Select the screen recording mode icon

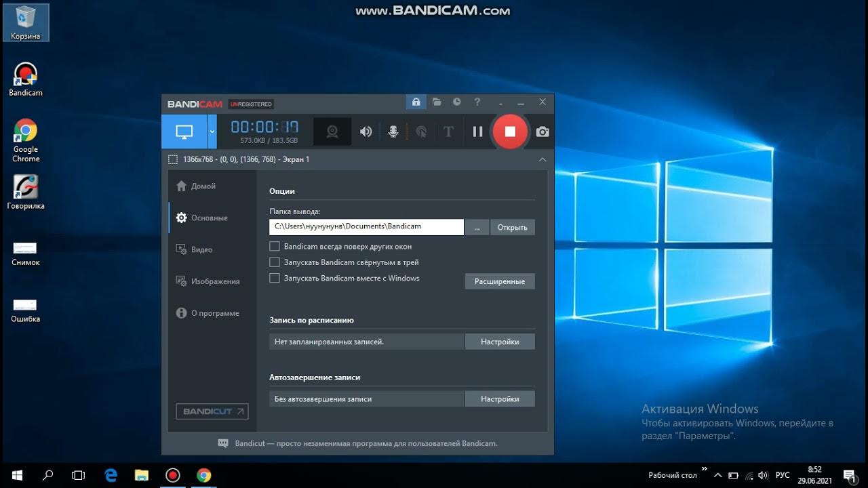point(184,131)
